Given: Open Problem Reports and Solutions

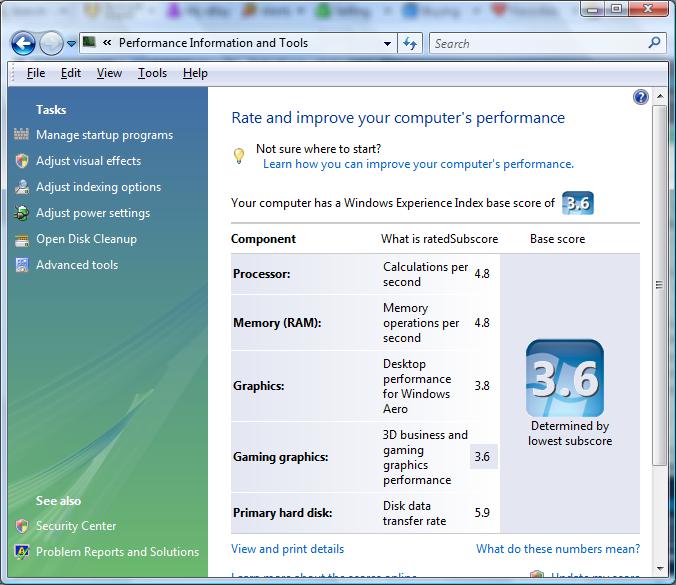Looking at the screenshot, I should (117, 552).
